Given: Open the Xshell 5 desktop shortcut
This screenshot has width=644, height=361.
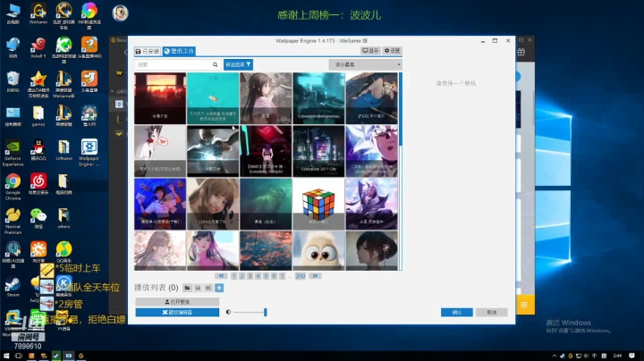Looking at the screenshot, I should pyautogui.click(x=38, y=47).
